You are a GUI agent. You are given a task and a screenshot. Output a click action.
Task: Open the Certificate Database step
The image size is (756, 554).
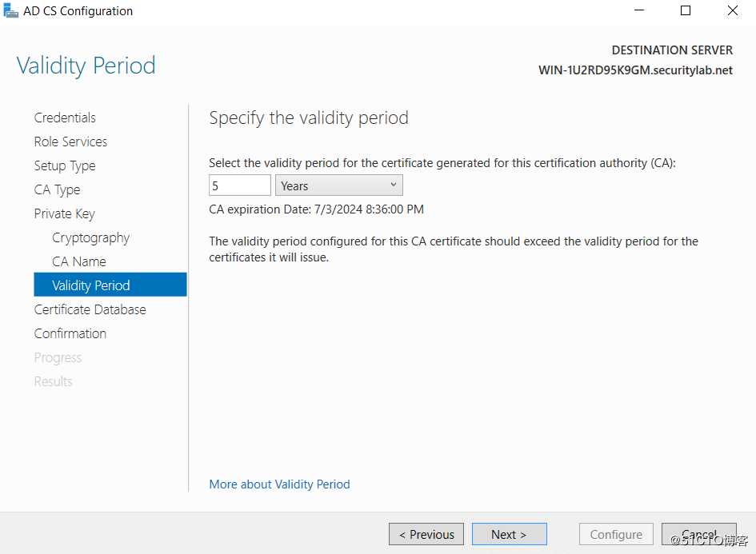[x=90, y=309]
